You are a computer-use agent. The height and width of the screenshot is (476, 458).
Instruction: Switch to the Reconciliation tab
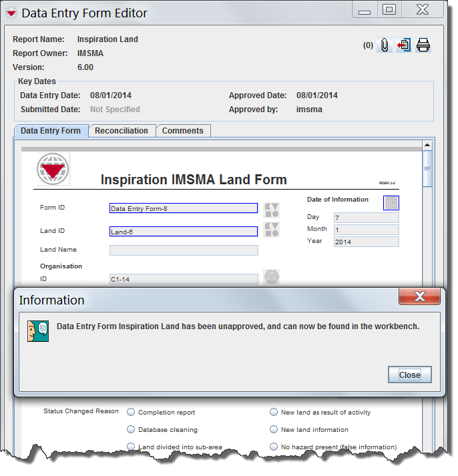[122, 131]
